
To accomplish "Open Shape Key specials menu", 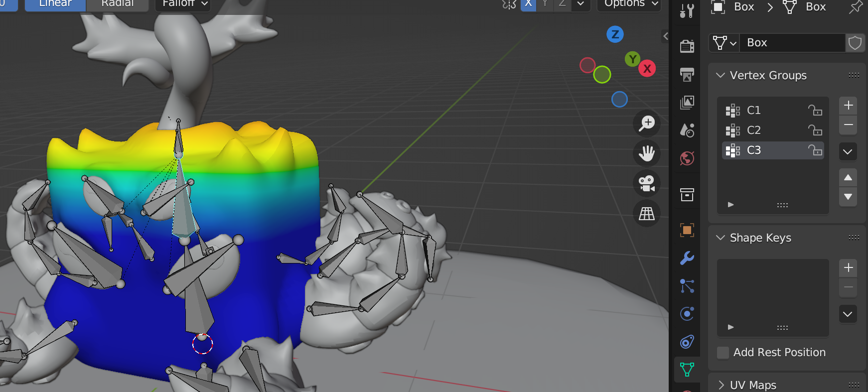I will [x=848, y=314].
